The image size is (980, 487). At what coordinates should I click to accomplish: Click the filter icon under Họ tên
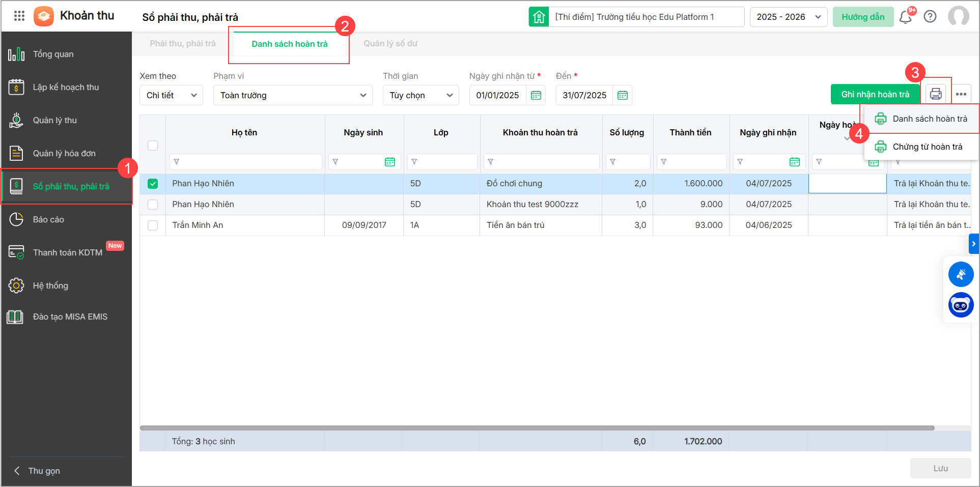(x=177, y=162)
